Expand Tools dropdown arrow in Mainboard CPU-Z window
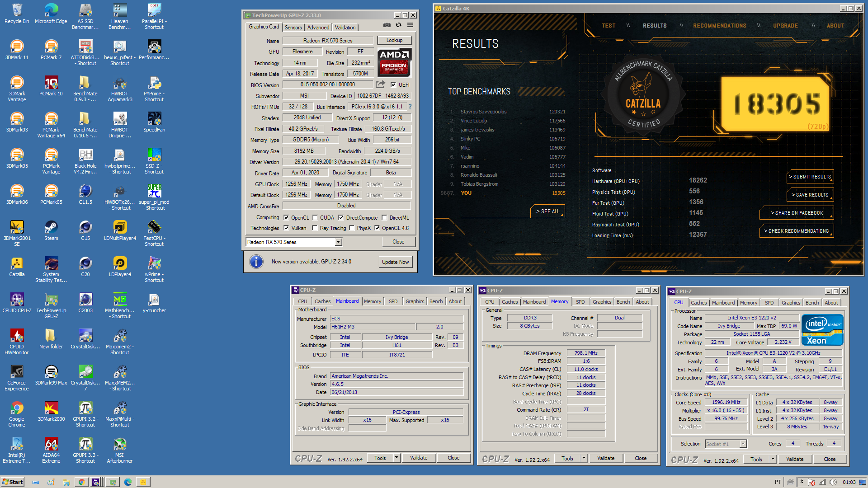The image size is (868, 488). point(396,458)
